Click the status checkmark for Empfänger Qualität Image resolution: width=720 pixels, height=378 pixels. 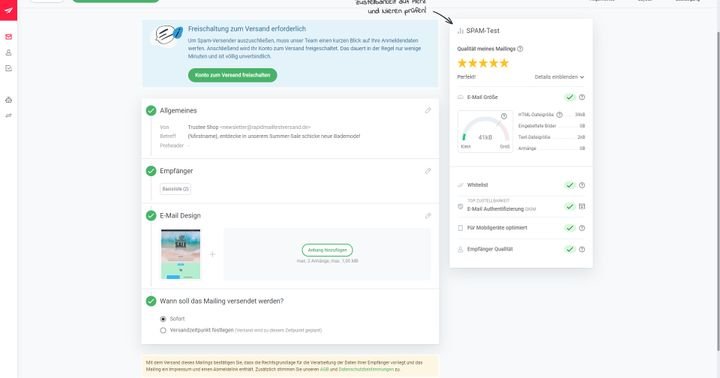point(569,249)
